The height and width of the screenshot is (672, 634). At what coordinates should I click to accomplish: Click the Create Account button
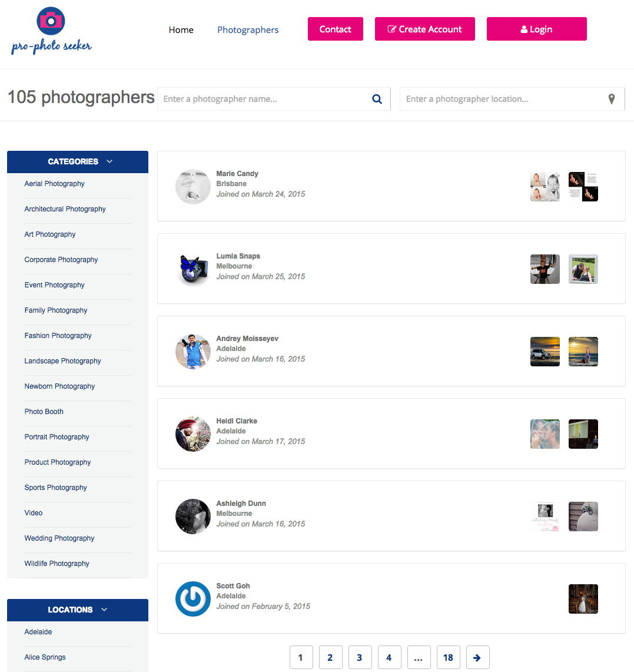[x=425, y=29]
